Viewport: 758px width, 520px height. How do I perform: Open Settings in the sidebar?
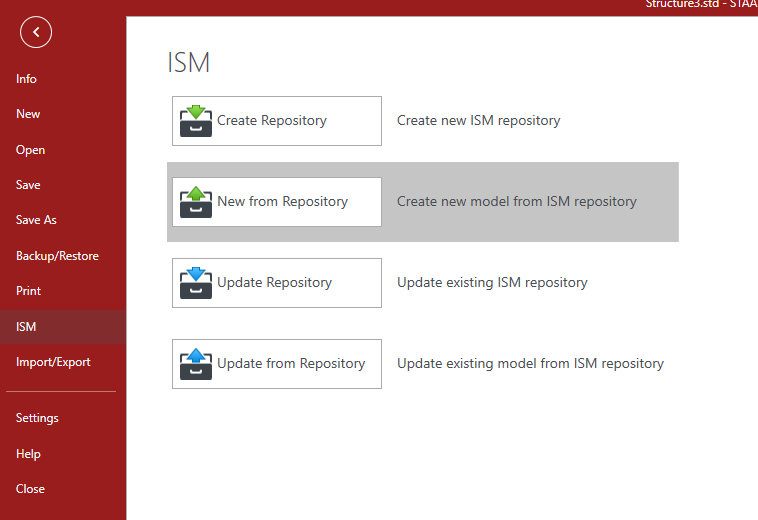(x=37, y=418)
